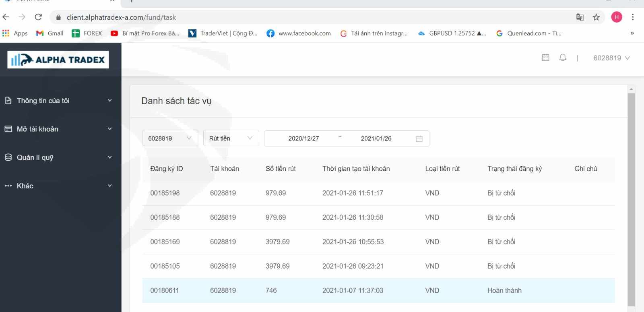The height and width of the screenshot is (312, 644).
Task: Click the calendar icon in top header
Action: (545, 58)
